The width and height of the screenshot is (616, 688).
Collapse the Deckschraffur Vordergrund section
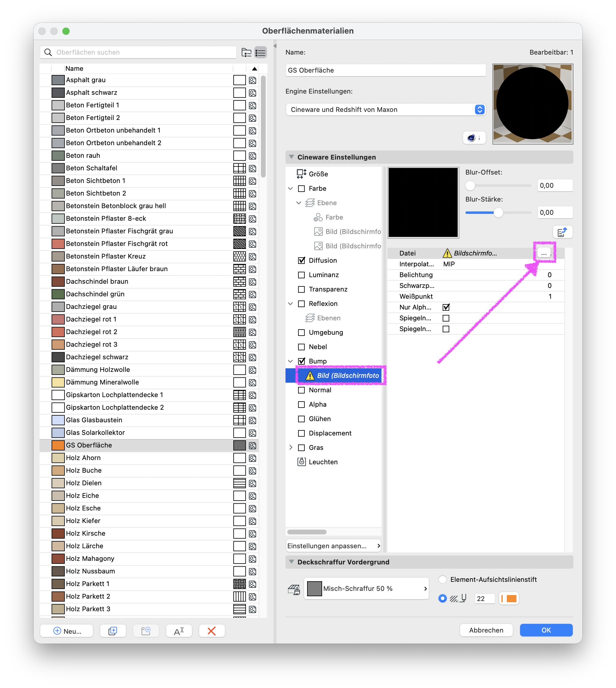[291, 562]
